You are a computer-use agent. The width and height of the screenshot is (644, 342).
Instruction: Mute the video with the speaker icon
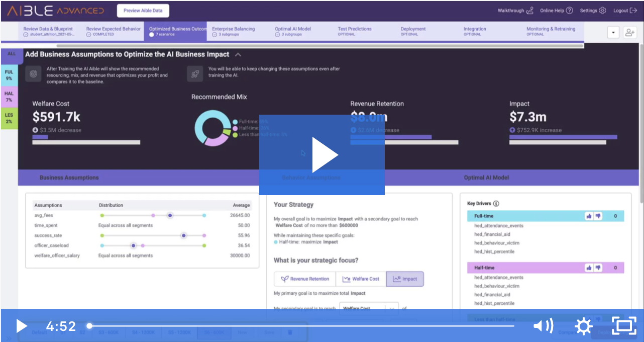coord(543,326)
